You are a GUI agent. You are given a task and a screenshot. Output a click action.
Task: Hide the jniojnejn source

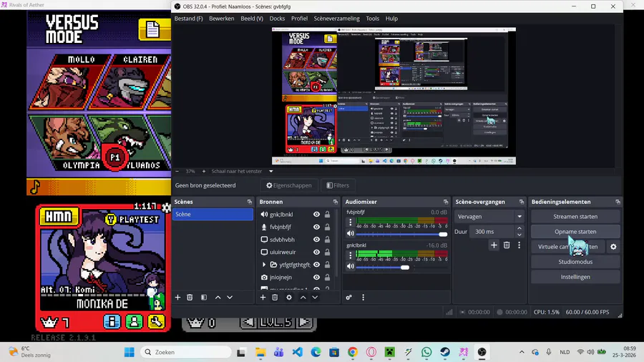point(317,277)
